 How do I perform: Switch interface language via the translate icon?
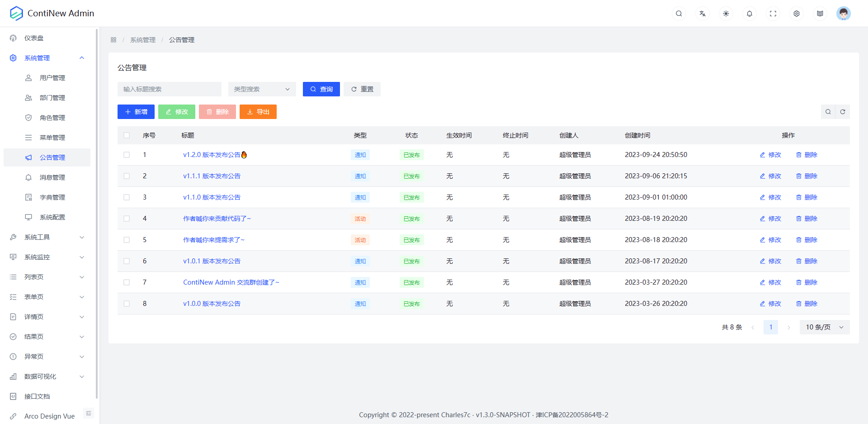(x=702, y=14)
